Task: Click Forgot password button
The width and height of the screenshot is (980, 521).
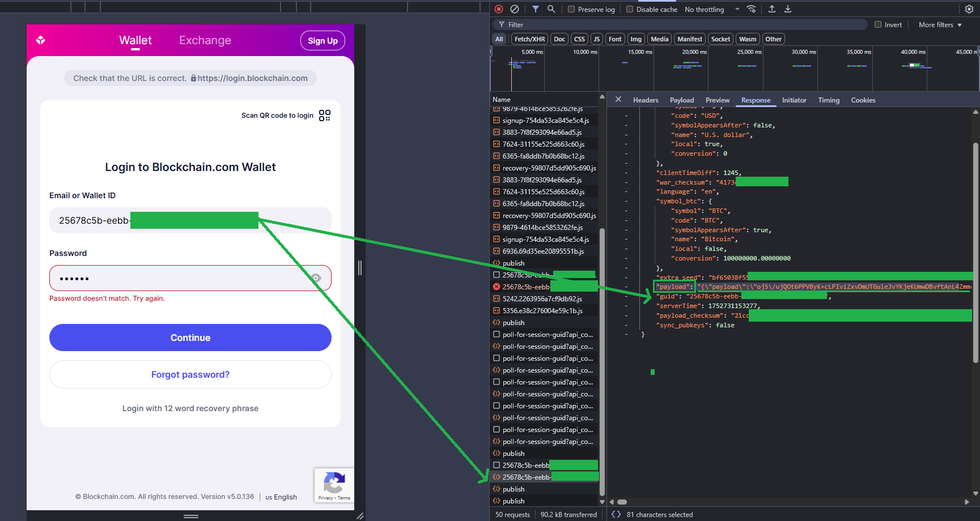Action: pos(190,374)
